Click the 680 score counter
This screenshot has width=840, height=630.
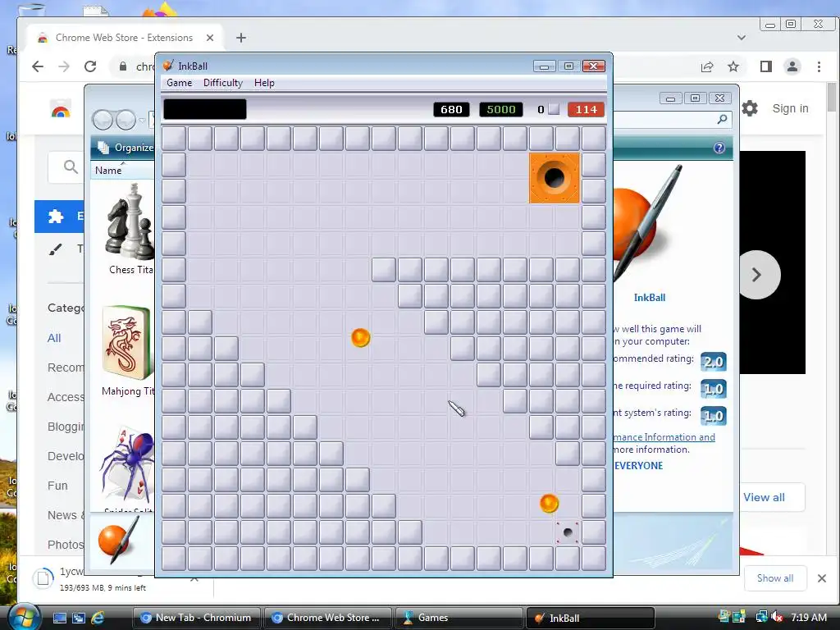coord(451,109)
